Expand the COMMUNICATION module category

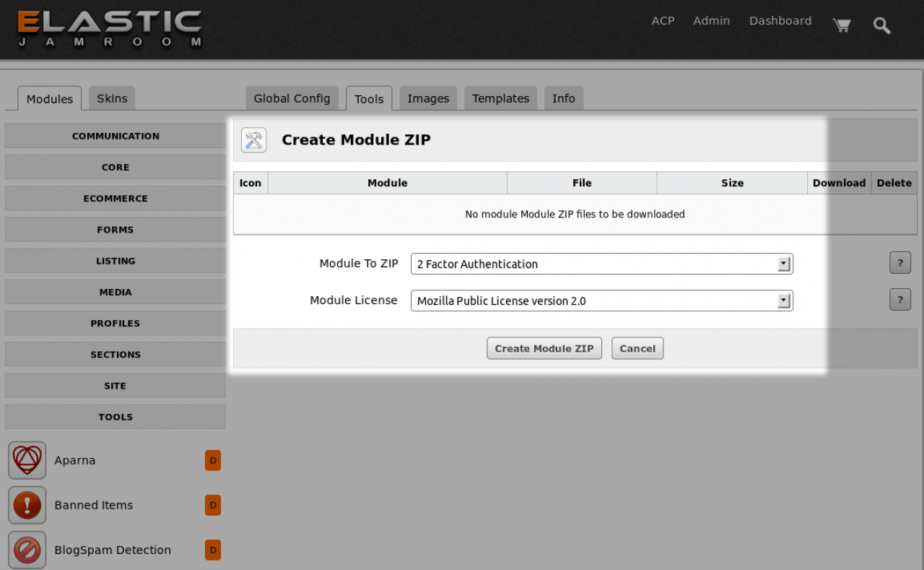coord(115,136)
